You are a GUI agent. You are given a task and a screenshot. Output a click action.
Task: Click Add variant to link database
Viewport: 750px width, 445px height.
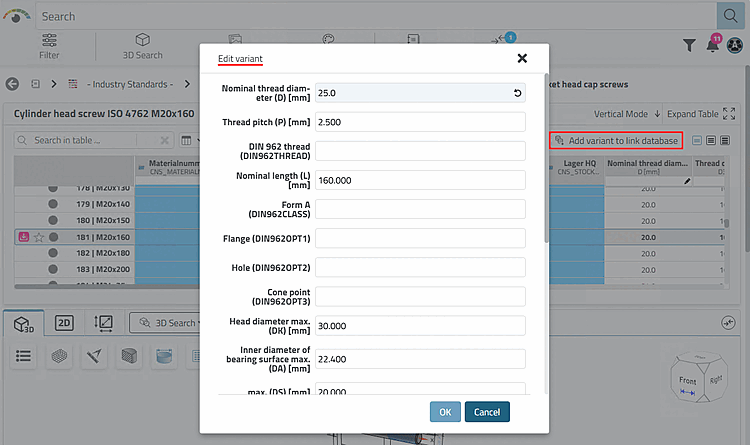click(616, 141)
